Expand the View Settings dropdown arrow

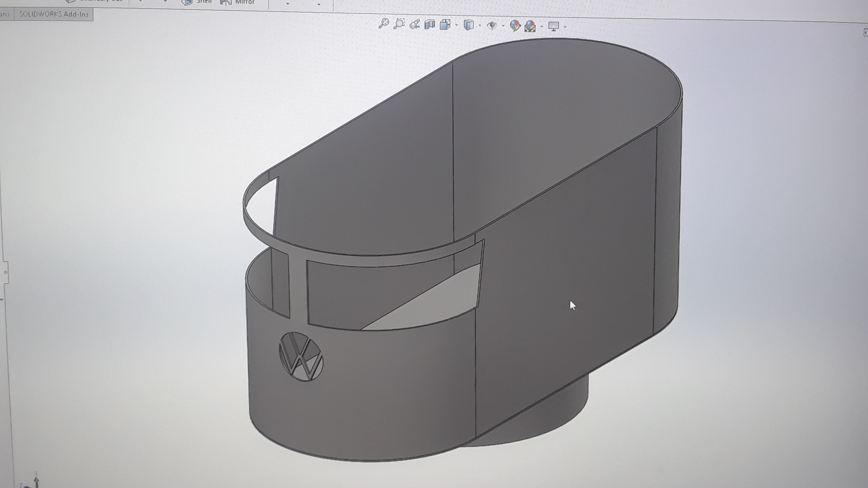click(565, 27)
